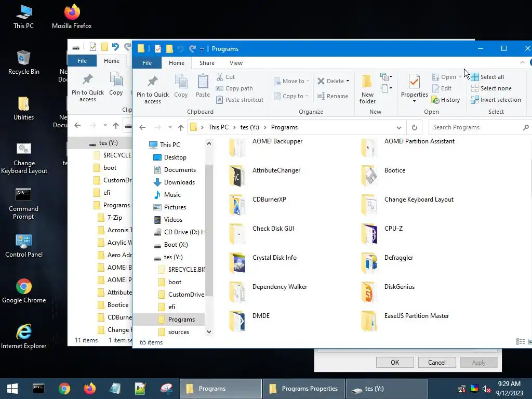The height and width of the screenshot is (399, 532).
Task: Click 'This PC' in the address breadcrumb
Action: [x=218, y=127]
